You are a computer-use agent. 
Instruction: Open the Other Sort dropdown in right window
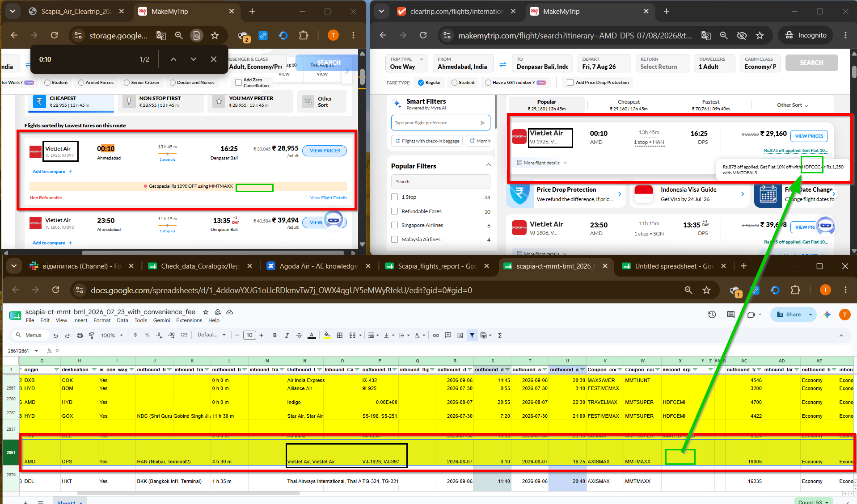793,105
